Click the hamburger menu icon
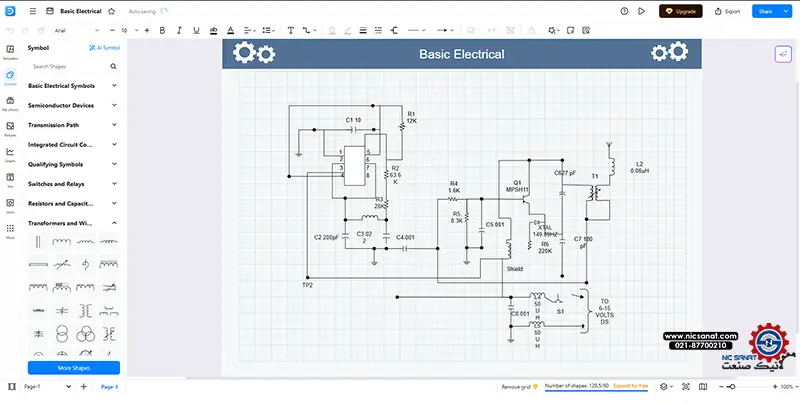800x403 pixels. [x=33, y=11]
